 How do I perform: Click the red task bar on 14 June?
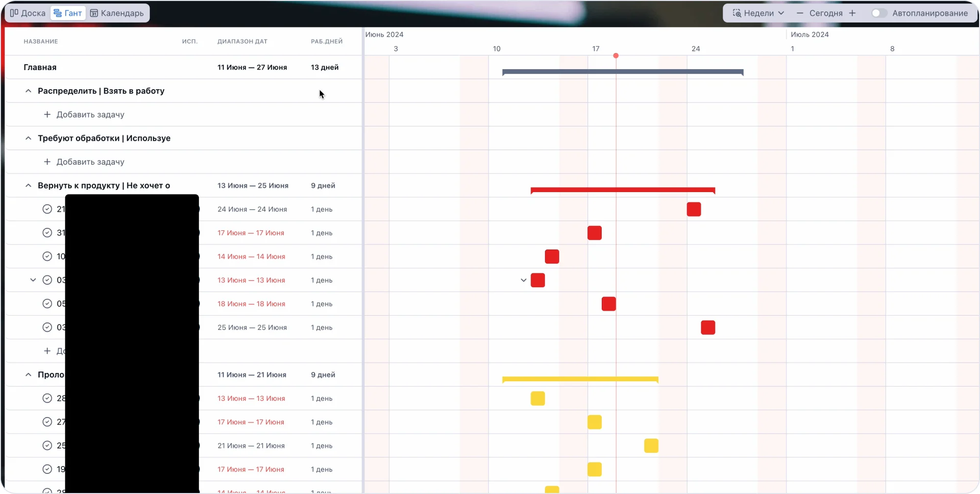[552, 257]
